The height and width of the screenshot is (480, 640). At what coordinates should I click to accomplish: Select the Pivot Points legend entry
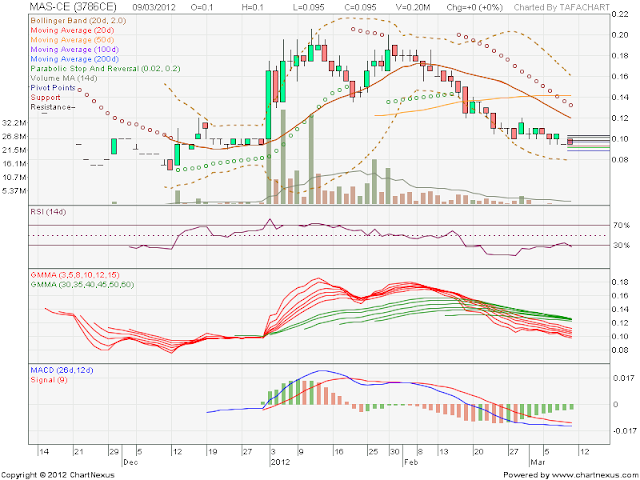53,88
